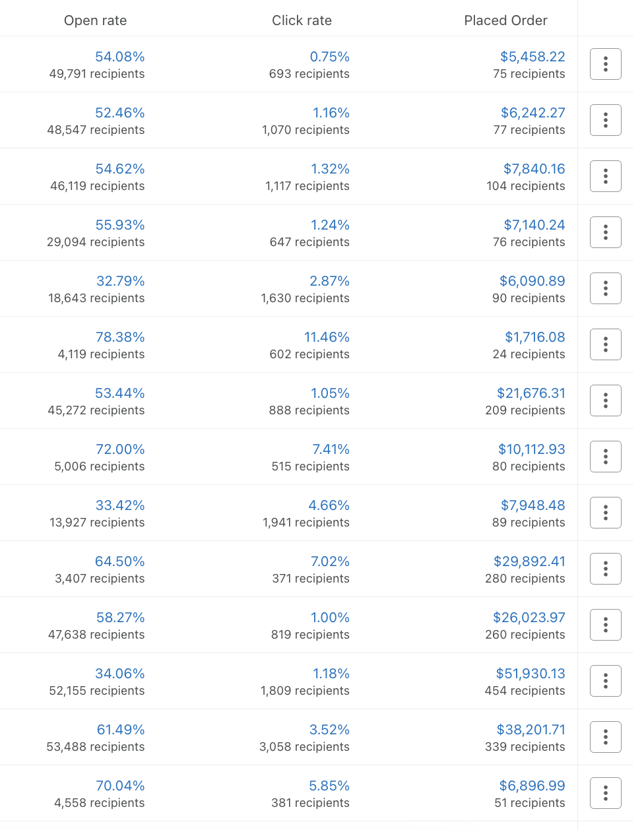644x830 pixels.
Task: Open options menu for the $51,930.13 row
Action: pos(605,681)
